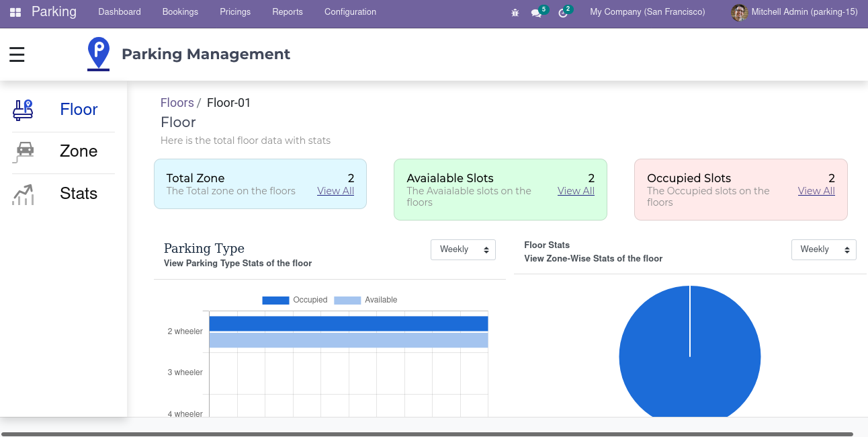Click the debug bug icon
Viewport: 868px width, 437px height.
click(x=515, y=12)
